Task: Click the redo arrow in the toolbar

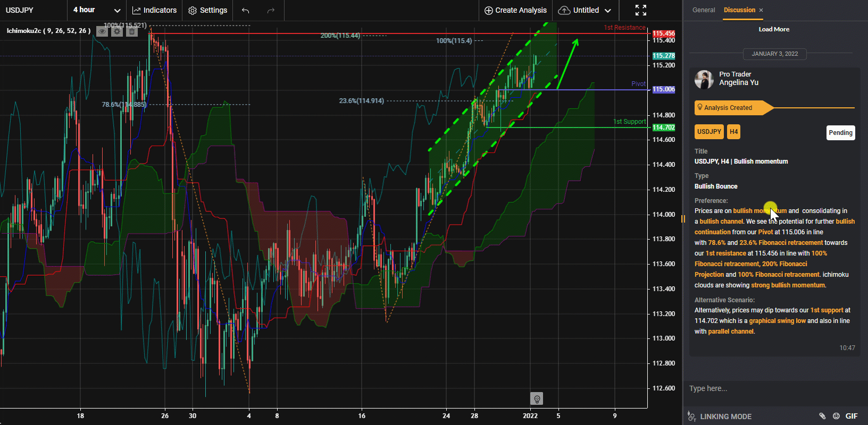Action: [271, 11]
